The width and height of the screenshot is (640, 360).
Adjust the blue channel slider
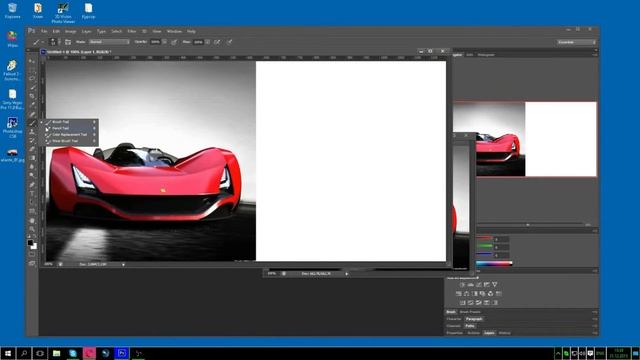point(484,254)
